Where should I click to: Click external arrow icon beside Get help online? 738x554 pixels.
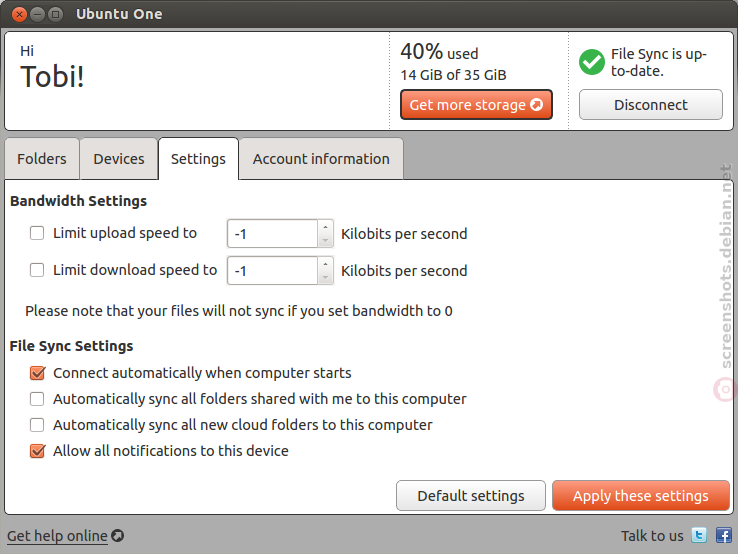click(x=118, y=536)
